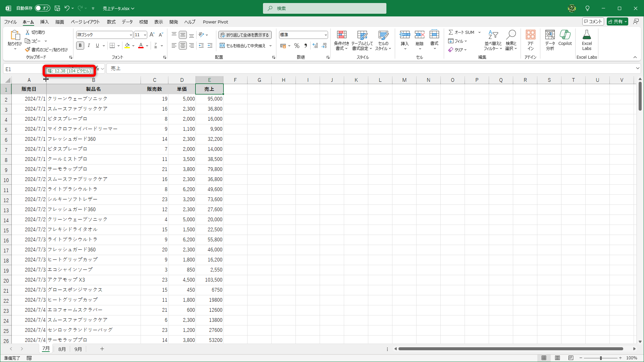Click the Format Painter brush icon
This screenshot has height=362, width=644.
click(28, 50)
